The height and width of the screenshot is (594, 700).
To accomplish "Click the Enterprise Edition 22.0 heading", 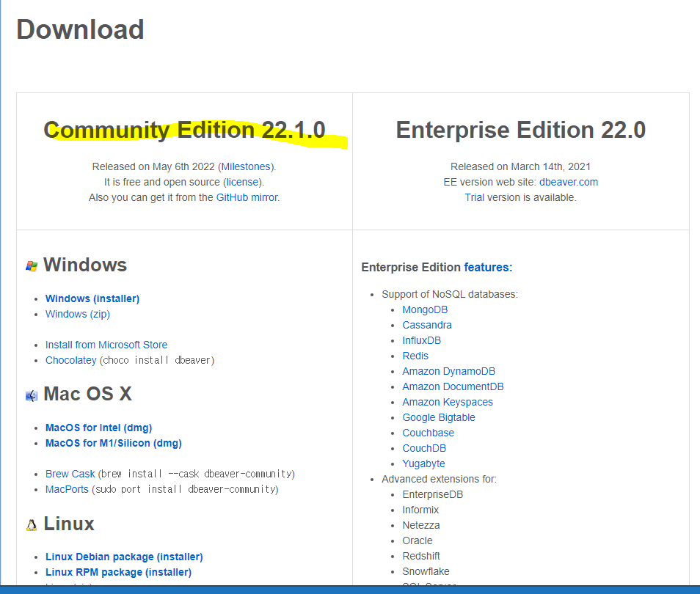I will tap(520, 130).
